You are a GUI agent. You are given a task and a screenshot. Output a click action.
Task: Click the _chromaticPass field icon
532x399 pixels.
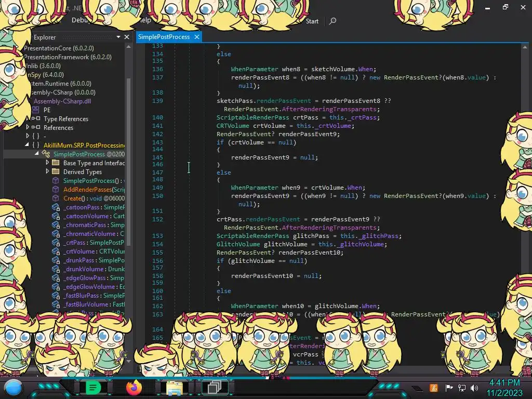tap(56, 224)
